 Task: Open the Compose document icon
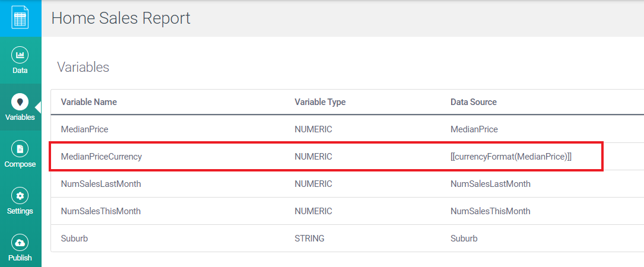click(20, 149)
